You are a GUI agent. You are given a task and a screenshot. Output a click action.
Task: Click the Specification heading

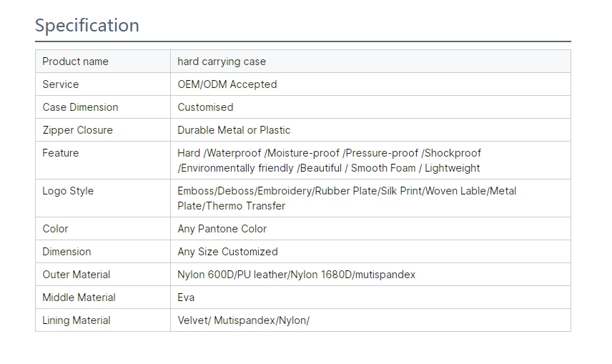[x=87, y=26]
